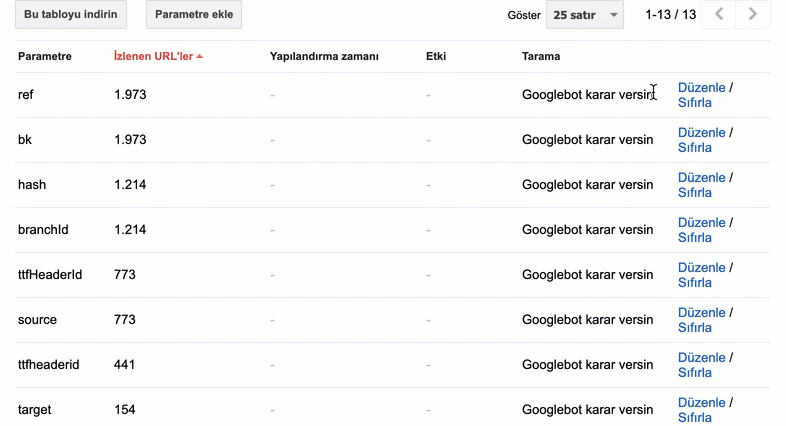Image resolution: width=786 pixels, height=426 pixels.
Task: Click Düzenle for the source parameter
Action: pos(701,313)
